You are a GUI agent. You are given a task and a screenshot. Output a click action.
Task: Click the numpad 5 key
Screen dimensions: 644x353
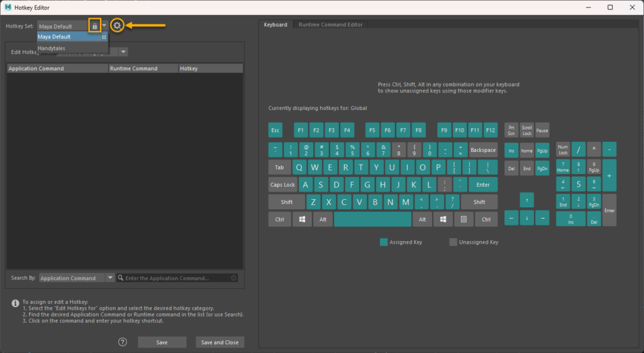579,184
